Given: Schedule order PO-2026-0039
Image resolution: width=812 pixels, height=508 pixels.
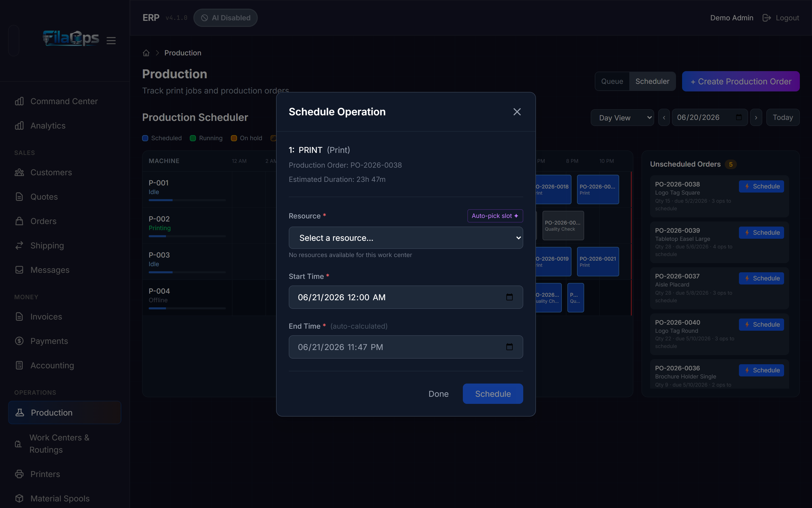Looking at the screenshot, I should point(761,232).
